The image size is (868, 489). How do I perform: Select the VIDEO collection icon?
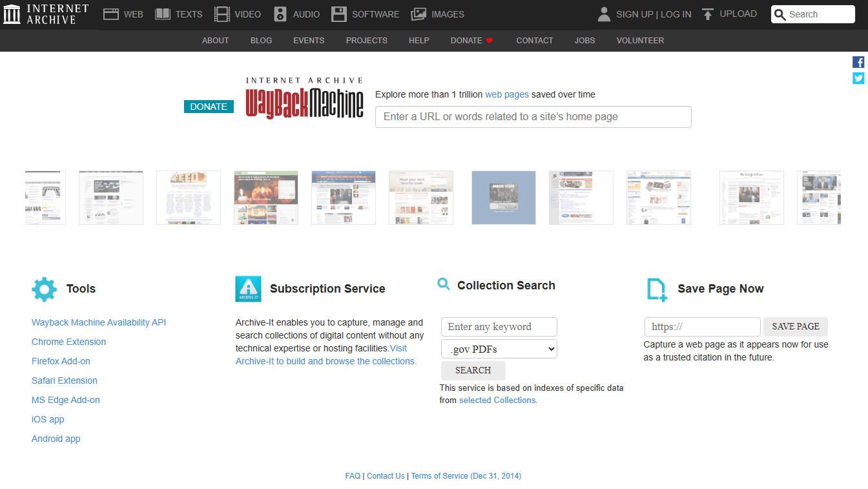coord(222,14)
